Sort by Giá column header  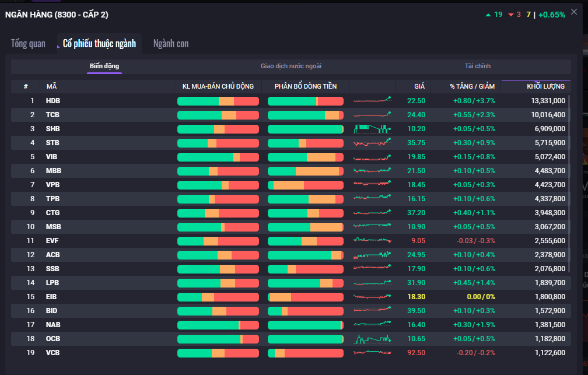(419, 86)
